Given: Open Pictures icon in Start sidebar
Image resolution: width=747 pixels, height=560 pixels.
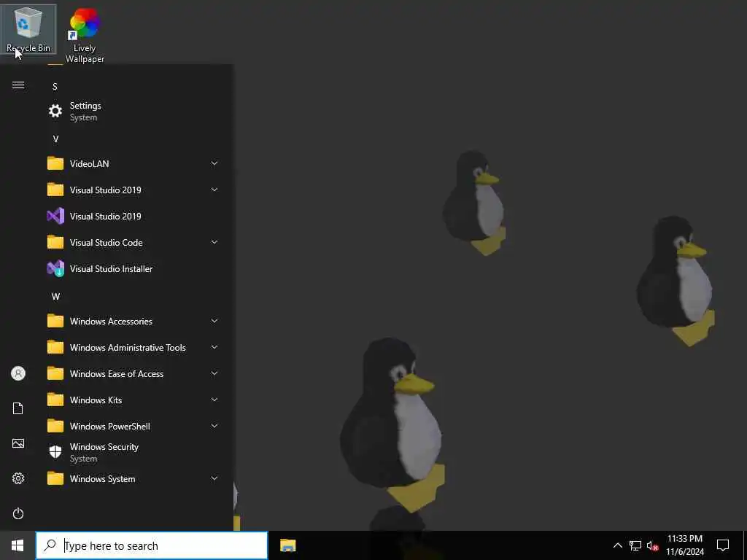Looking at the screenshot, I should [x=18, y=443].
